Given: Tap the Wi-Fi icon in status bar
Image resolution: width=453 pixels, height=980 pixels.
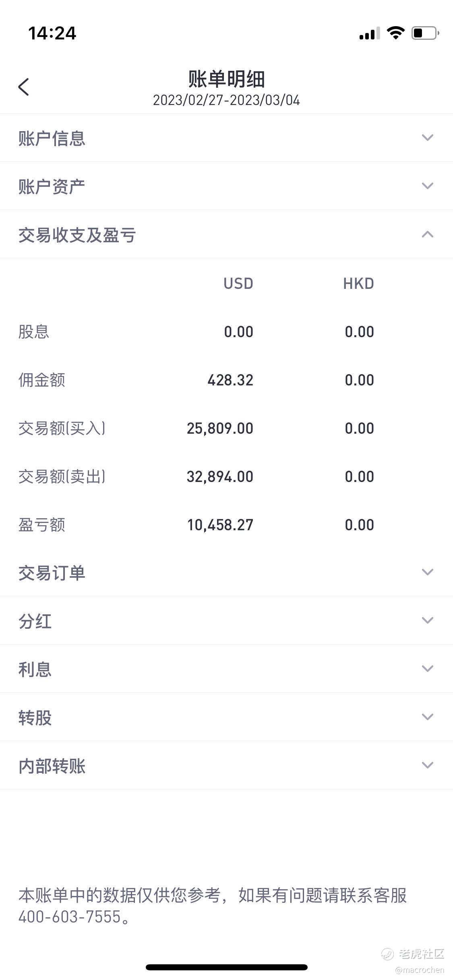Looking at the screenshot, I should click(395, 33).
